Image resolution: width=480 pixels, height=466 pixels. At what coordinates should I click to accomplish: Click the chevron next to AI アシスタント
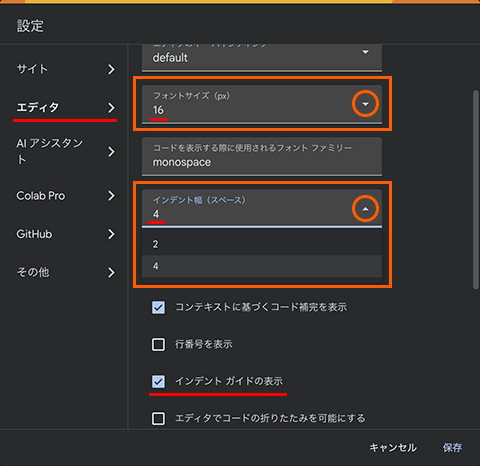[x=111, y=152]
